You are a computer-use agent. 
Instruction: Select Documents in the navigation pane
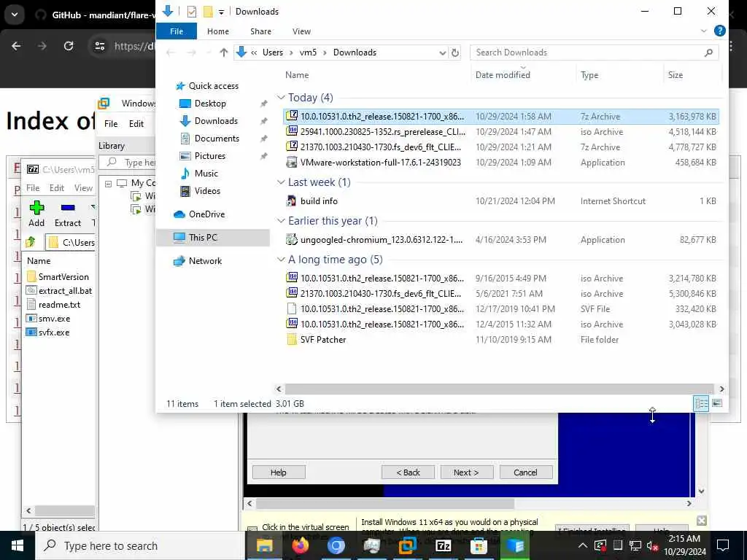(217, 139)
